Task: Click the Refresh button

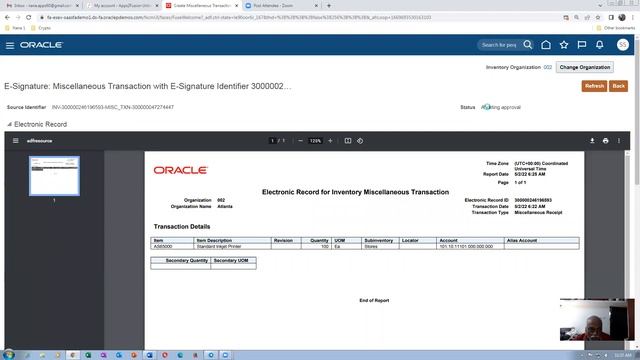Action: pos(594,86)
